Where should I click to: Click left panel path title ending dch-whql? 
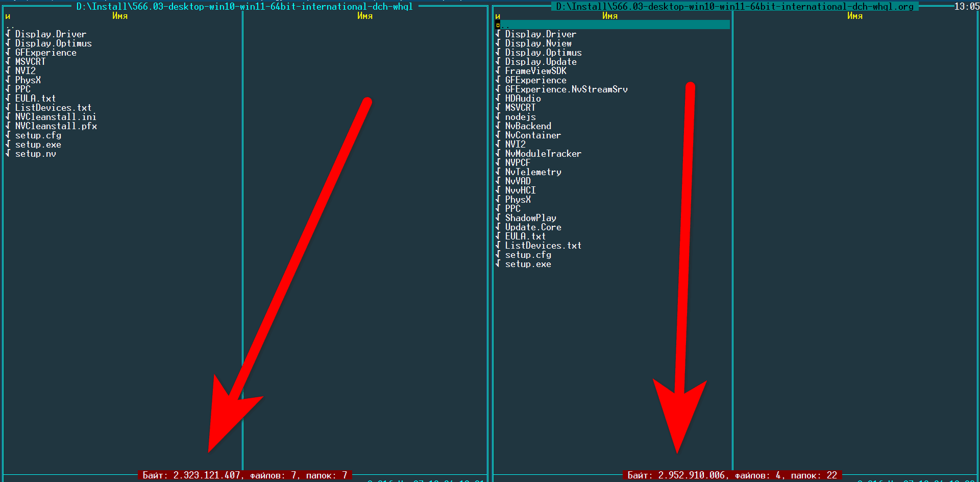(x=244, y=7)
